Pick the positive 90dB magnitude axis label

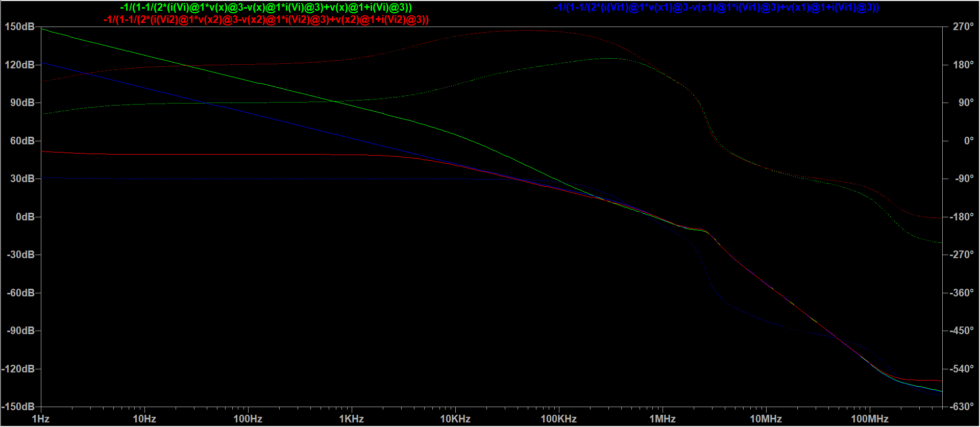(x=22, y=103)
